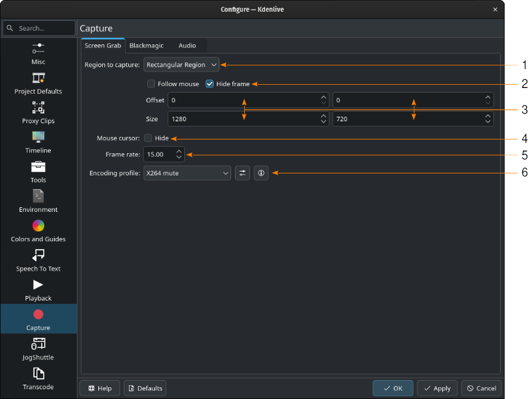
Task: Confirm settings with OK button
Action: click(393, 388)
